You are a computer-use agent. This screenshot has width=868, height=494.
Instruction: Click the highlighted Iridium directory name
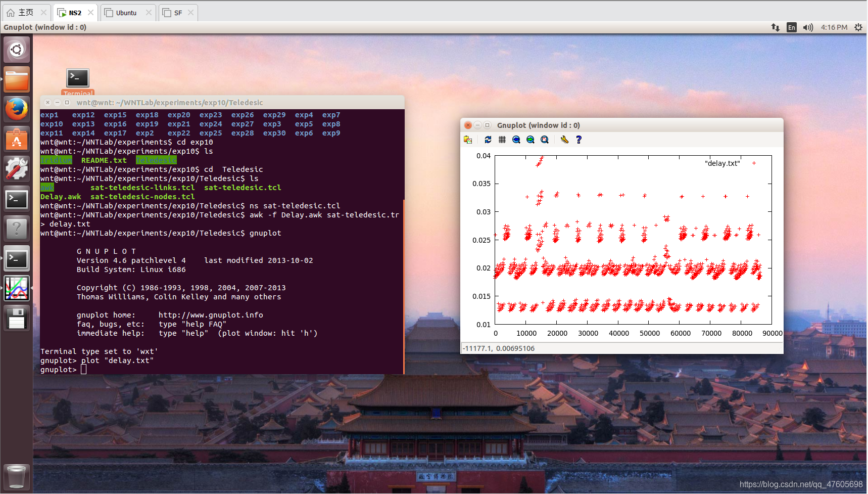coord(56,160)
